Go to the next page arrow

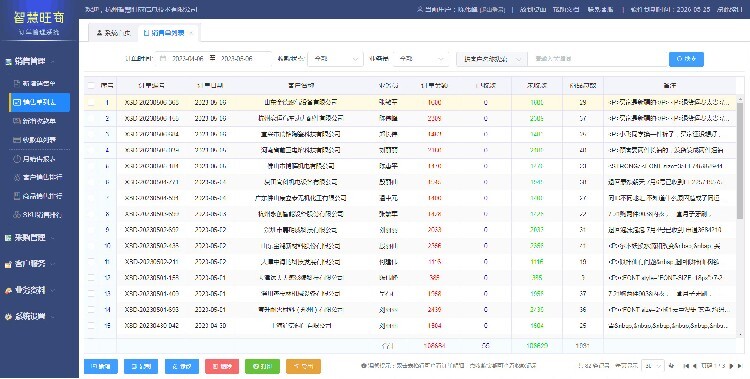coord(731,366)
